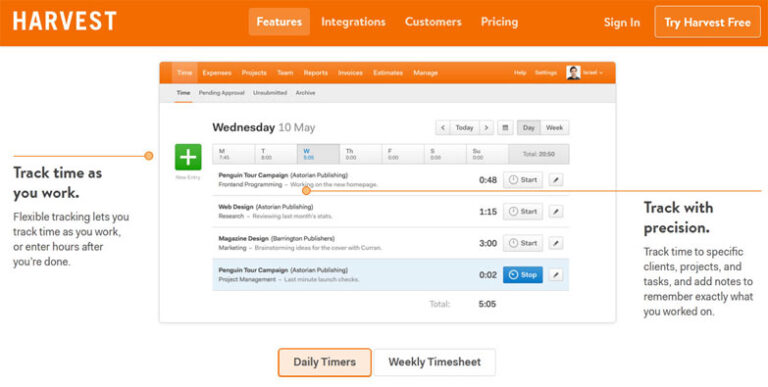768x387 pixels.
Task: Click the 'Track time as you work.' heading
Action: [58, 183]
